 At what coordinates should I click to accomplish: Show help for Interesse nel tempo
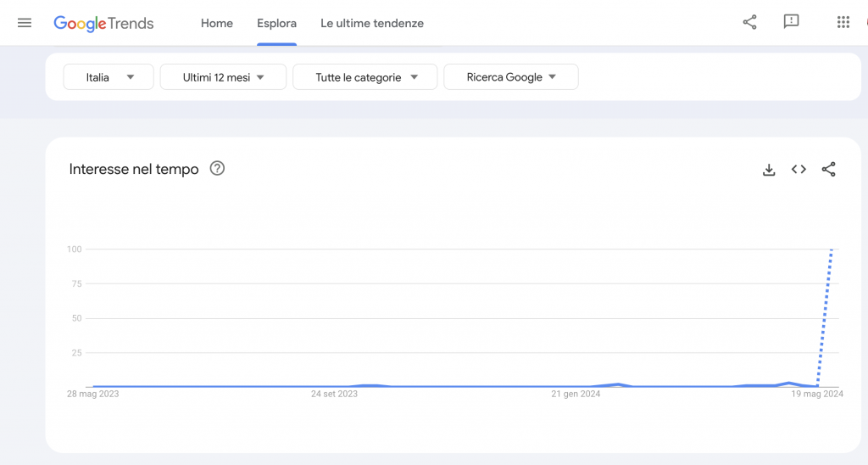pyautogui.click(x=217, y=169)
